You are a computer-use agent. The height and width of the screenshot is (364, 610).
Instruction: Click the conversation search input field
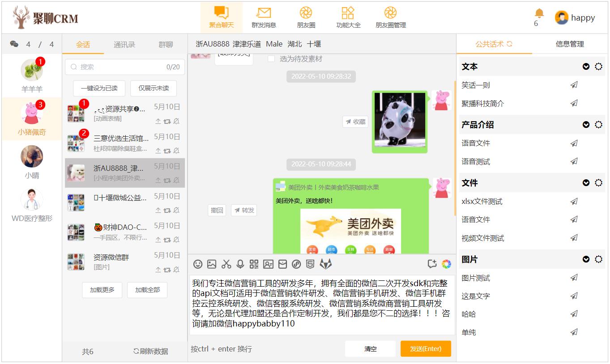pos(121,67)
